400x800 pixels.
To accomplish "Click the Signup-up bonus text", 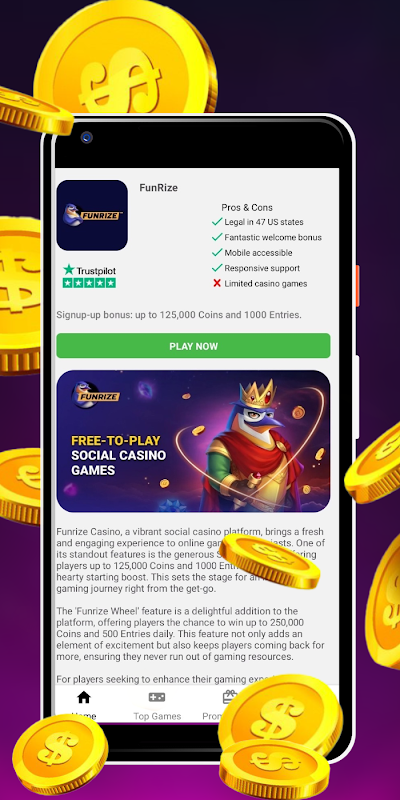I will pos(179,315).
